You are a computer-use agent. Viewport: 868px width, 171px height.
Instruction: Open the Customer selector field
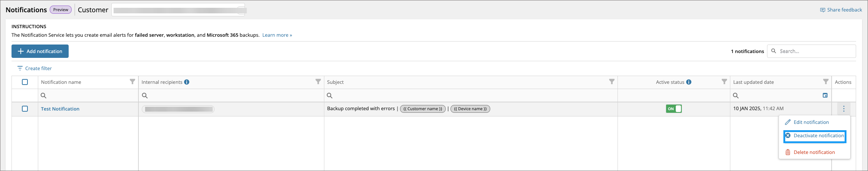point(178,10)
